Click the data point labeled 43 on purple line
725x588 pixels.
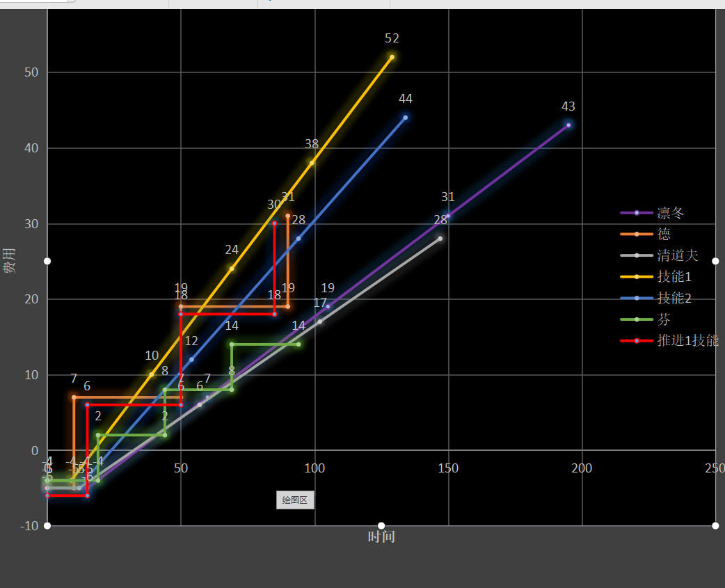(x=568, y=125)
